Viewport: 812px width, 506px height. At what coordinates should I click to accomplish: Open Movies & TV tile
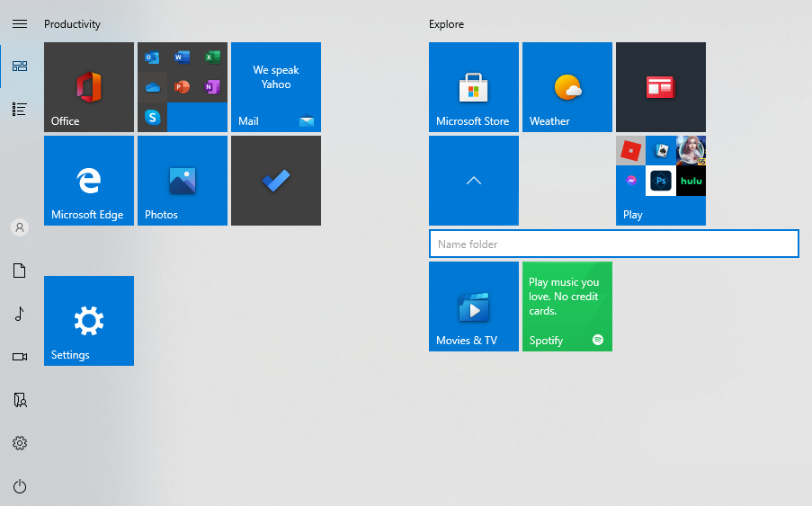pyautogui.click(x=473, y=306)
